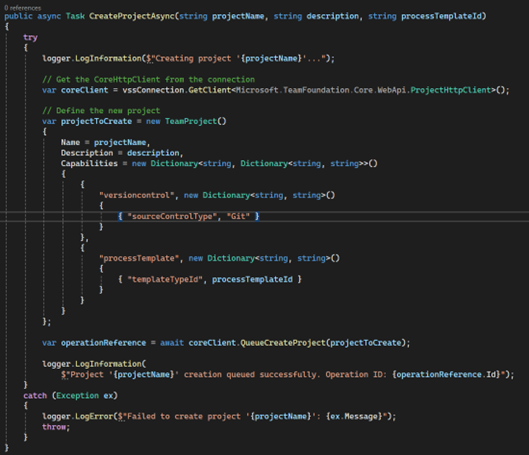Click the 'await' keyword
This screenshot has width=529, height=455.
point(172,343)
